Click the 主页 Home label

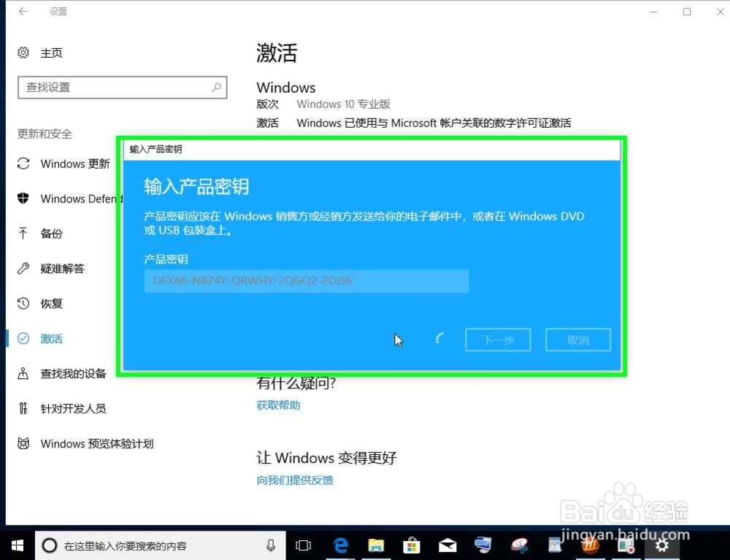click(x=52, y=53)
